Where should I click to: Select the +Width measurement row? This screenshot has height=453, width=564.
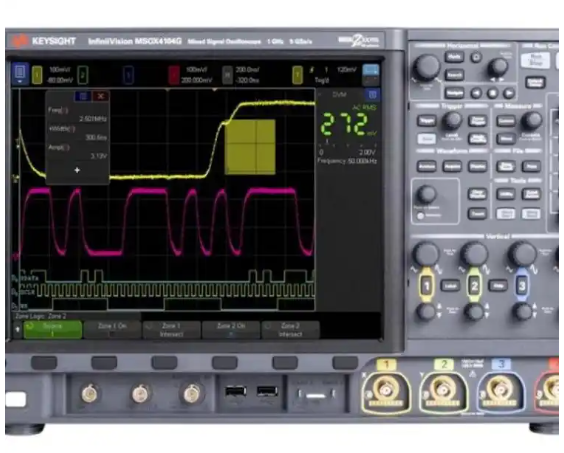pos(77,133)
